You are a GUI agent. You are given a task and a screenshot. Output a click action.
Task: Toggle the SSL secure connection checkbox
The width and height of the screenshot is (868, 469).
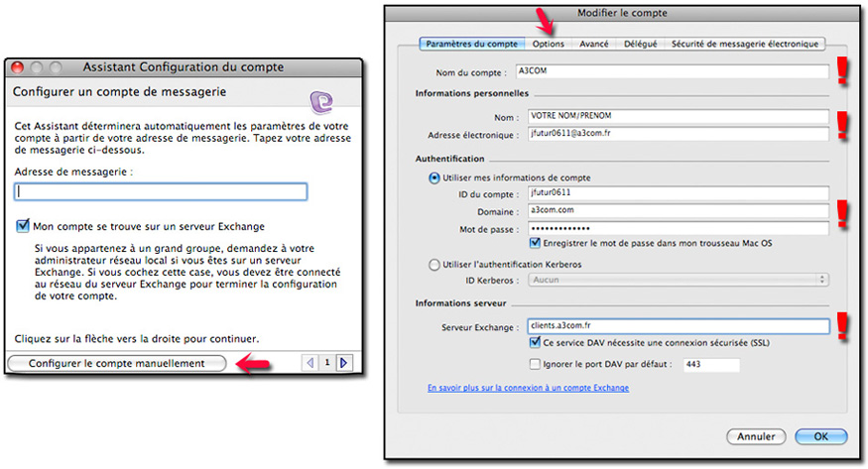[535, 342]
